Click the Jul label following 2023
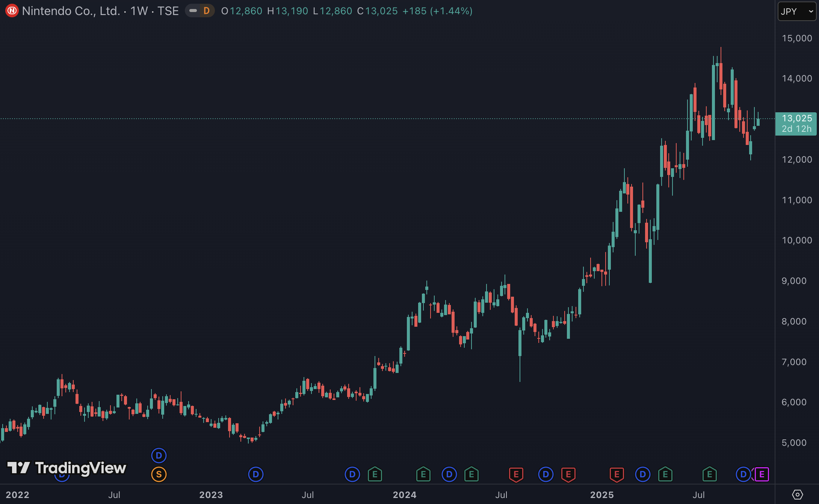The image size is (819, 504). (x=308, y=495)
